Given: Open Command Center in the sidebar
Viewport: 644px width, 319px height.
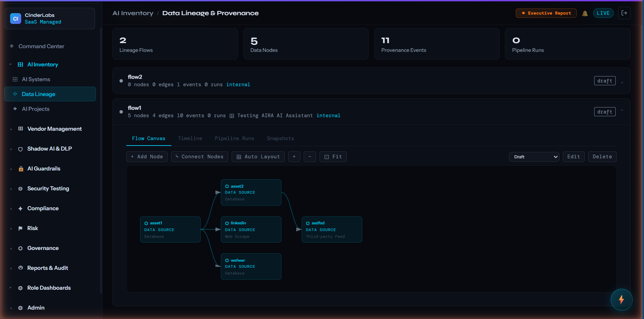Looking at the screenshot, I should (50, 46).
